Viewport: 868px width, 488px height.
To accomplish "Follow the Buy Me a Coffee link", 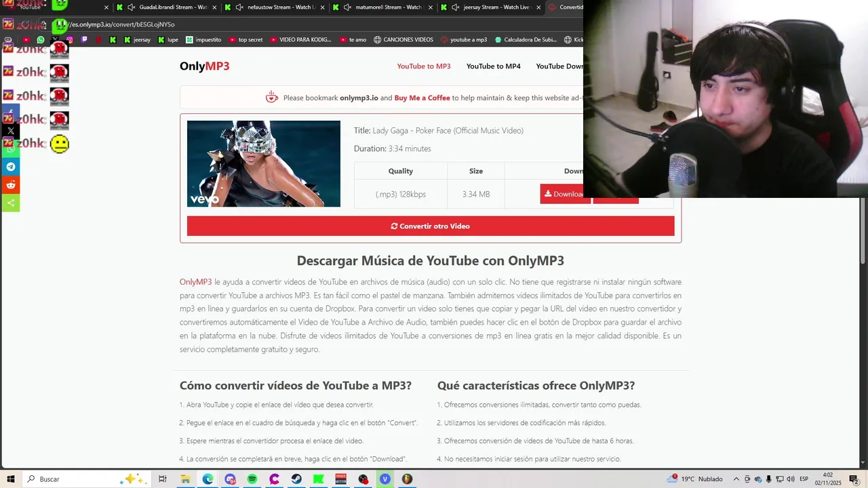I will click(422, 98).
